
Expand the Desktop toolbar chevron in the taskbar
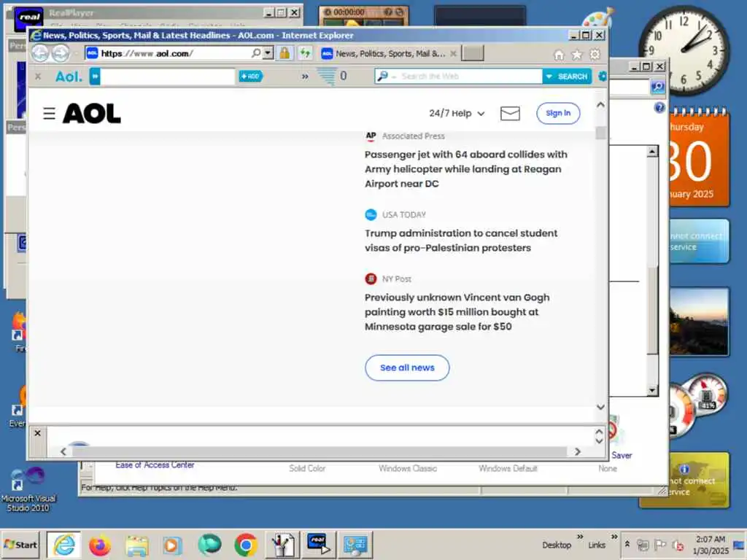pyautogui.click(x=580, y=537)
